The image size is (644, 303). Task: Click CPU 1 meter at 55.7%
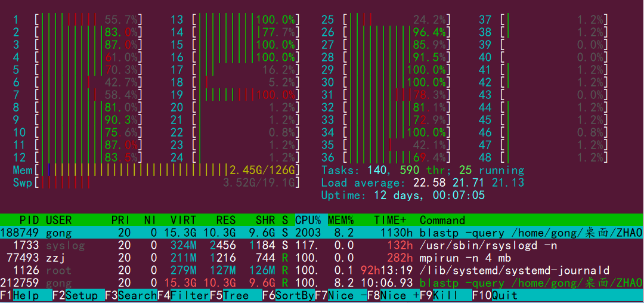click(x=78, y=19)
